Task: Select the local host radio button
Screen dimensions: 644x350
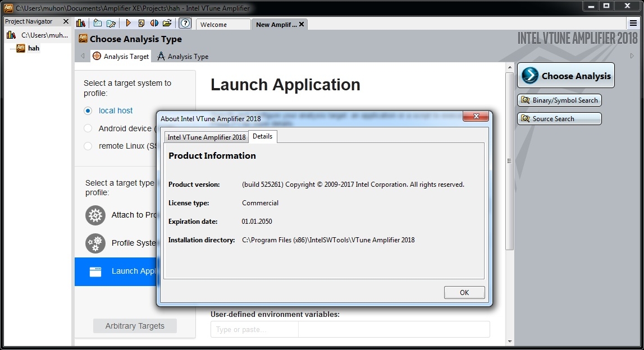Action: tap(88, 111)
